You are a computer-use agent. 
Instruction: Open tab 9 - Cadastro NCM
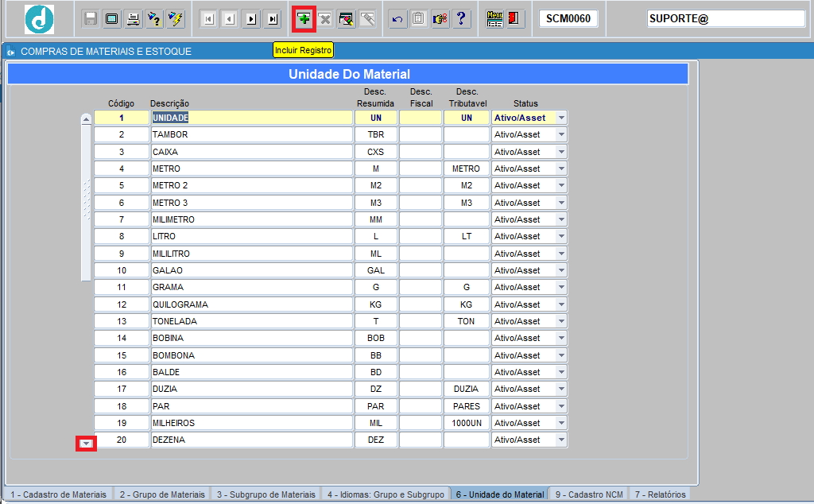tap(589, 494)
